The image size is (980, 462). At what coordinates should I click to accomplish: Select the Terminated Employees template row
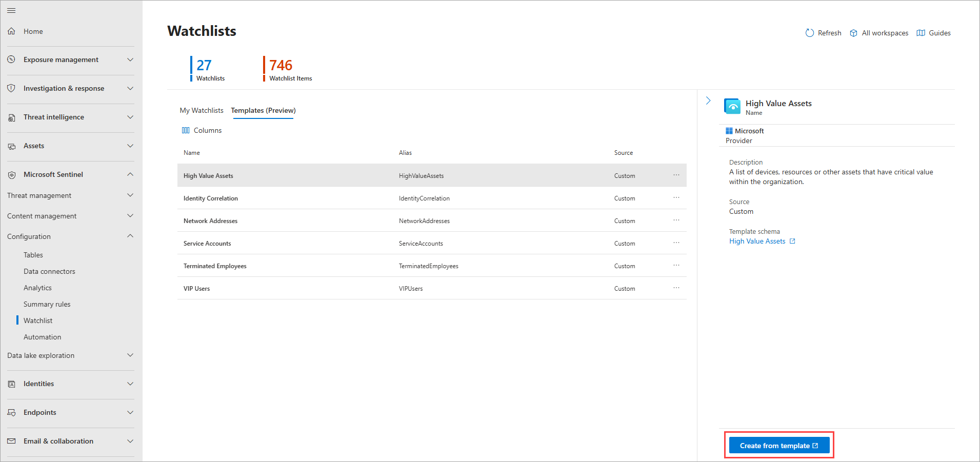[432, 266]
